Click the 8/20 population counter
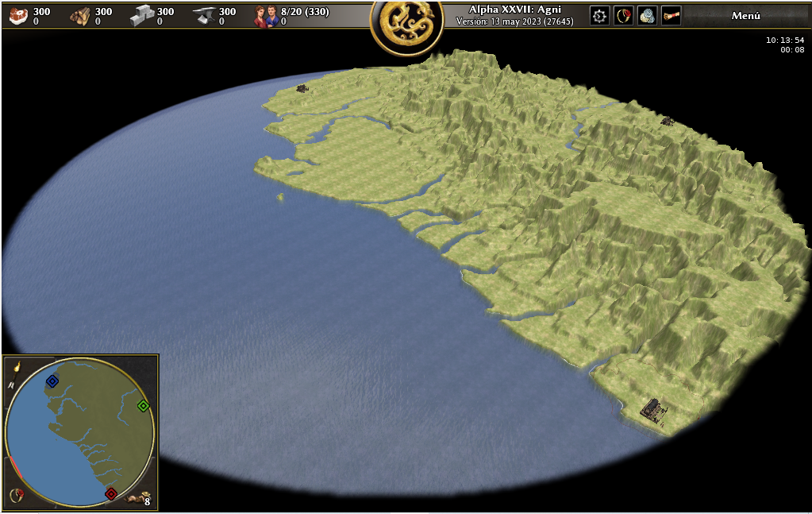The height and width of the screenshot is (514, 812). pyautogui.click(x=304, y=12)
